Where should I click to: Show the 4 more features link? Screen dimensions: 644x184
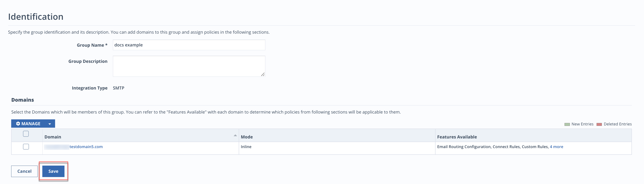(x=556, y=147)
